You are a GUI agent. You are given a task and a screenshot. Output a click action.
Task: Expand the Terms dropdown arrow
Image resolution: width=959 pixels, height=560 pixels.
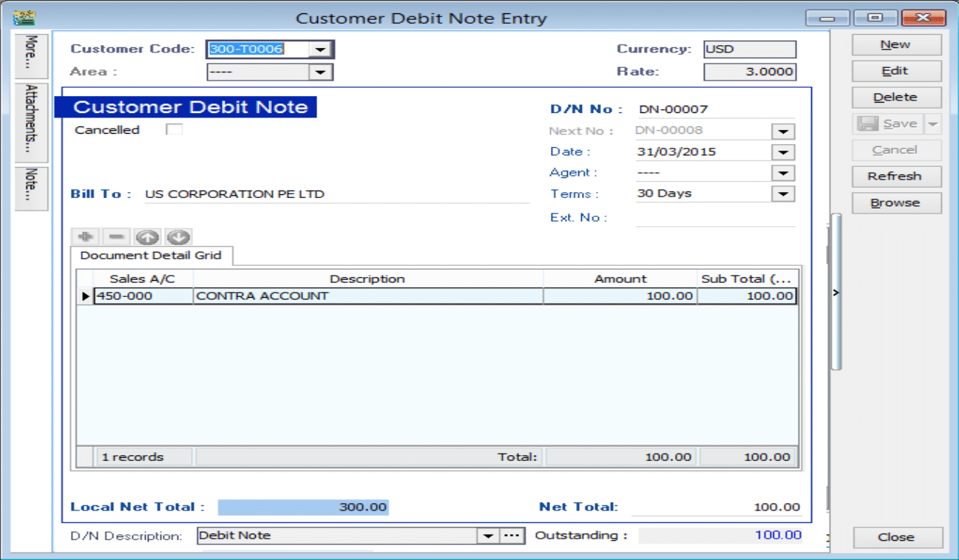coord(782,194)
